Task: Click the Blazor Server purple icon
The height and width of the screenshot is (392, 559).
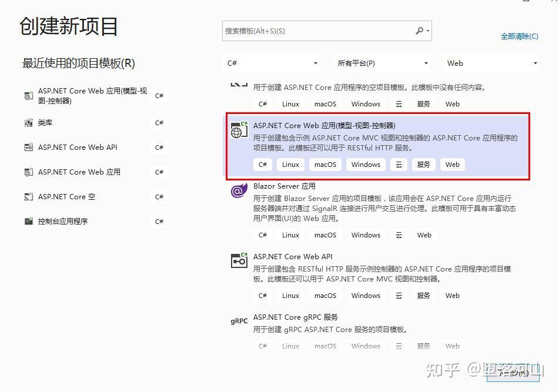Action: [x=239, y=190]
